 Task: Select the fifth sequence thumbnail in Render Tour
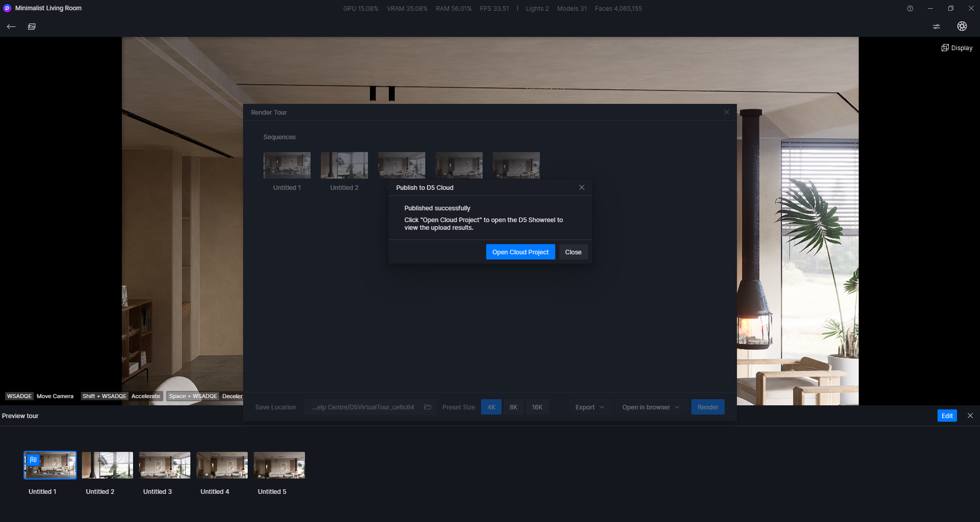pyautogui.click(x=516, y=165)
